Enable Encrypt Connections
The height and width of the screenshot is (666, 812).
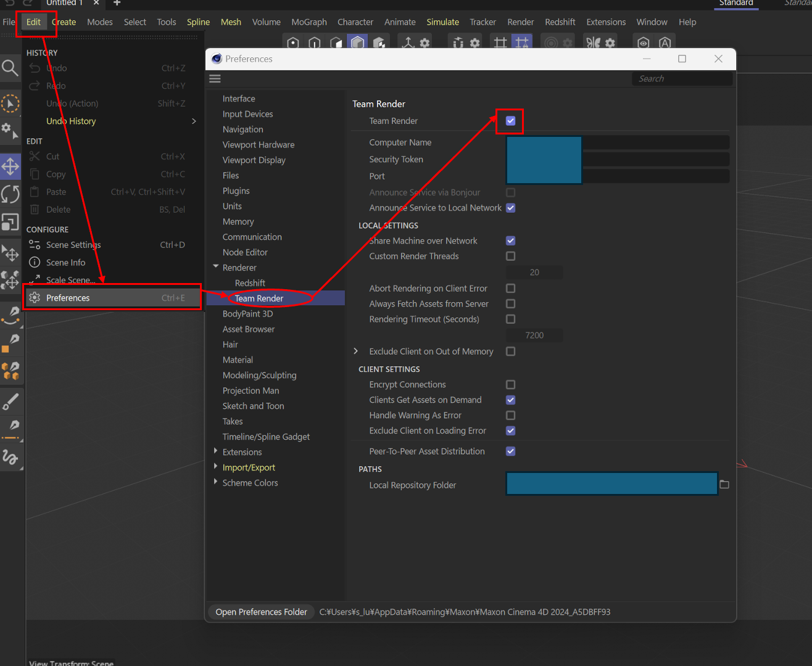[x=510, y=384]
